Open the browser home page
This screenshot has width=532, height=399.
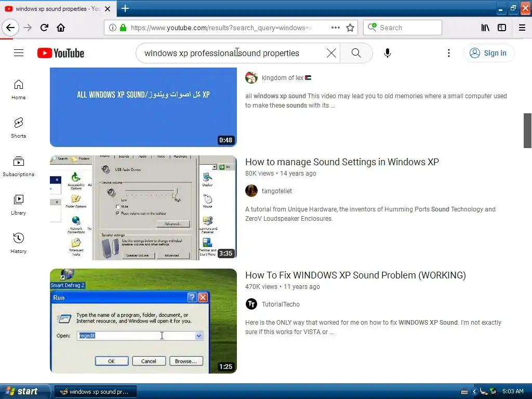pos(61,28)
